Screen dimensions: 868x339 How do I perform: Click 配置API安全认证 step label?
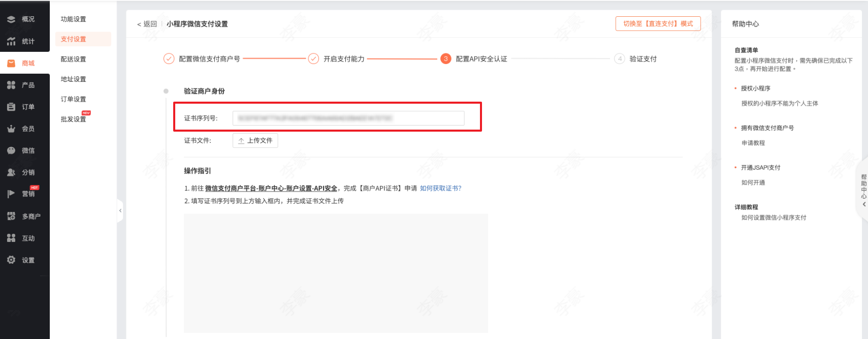tap(481, 59)
